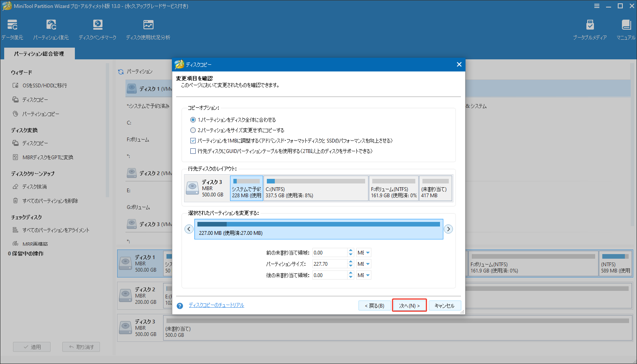Select copy partitions without resizing option
Viewport: 637px width, 364px height.
pos(193,130)
